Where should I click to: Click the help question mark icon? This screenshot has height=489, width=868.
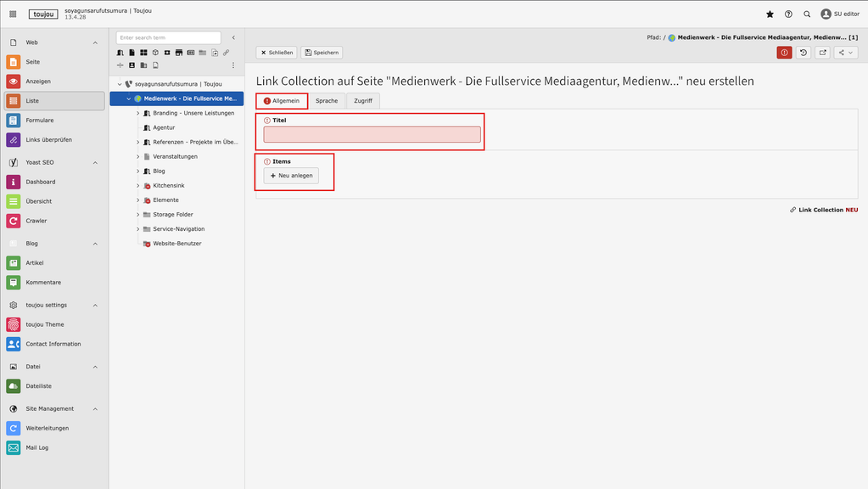click(788, 14)
